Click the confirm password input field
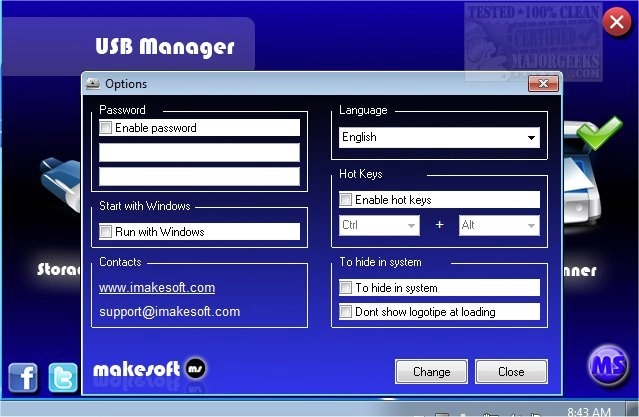Image resolution: width=639 pixels, height=417 pixels. click(x=199, y=177)
